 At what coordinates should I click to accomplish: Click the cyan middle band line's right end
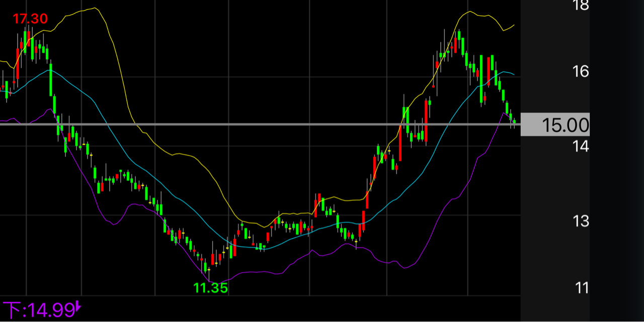513,74
